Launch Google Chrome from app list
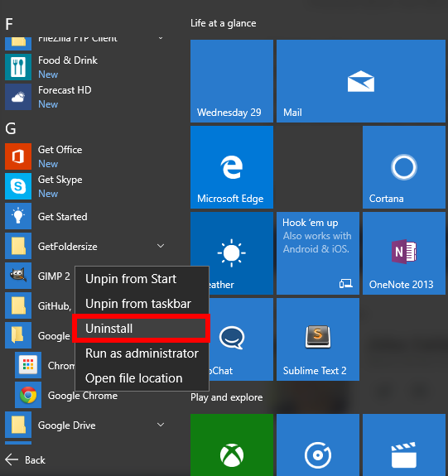The width and height of the screenshot is (448, 476). [28, 395]
